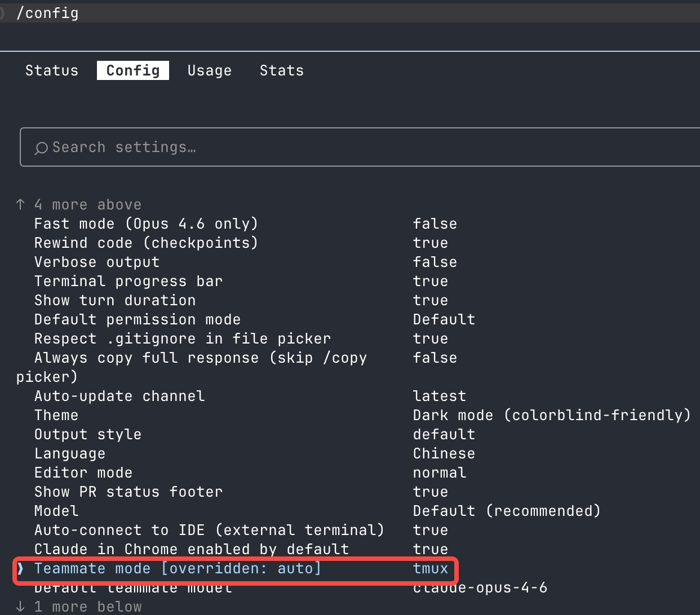Focus the Search settings field
Viewport: 700px width, 615px height.
point(361,147)
